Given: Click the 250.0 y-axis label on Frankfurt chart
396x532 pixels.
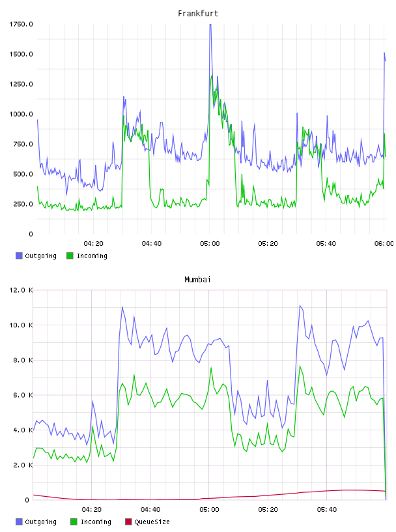Looking at the screenshot, I should coord(23,204).
